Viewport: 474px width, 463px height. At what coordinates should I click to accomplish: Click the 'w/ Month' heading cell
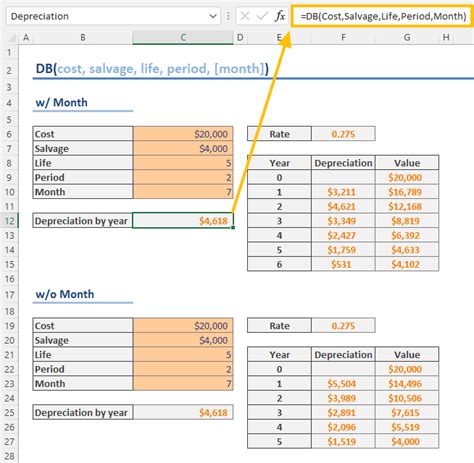coord(83,103)
